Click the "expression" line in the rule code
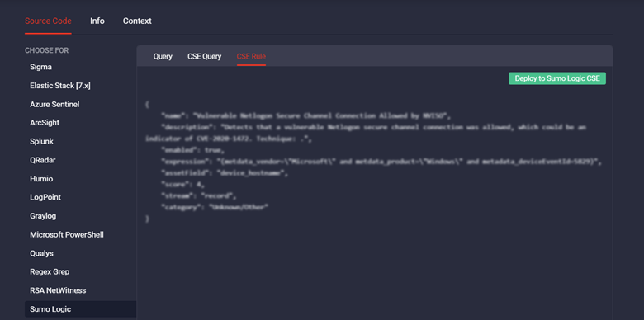This screenshot has height=320, width=644. coord(381,162)
